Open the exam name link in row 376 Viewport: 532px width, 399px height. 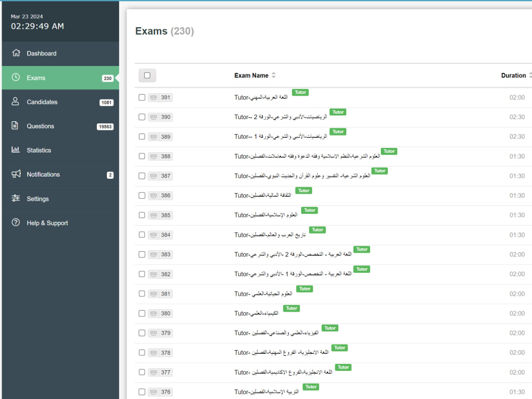coord(267,392)
